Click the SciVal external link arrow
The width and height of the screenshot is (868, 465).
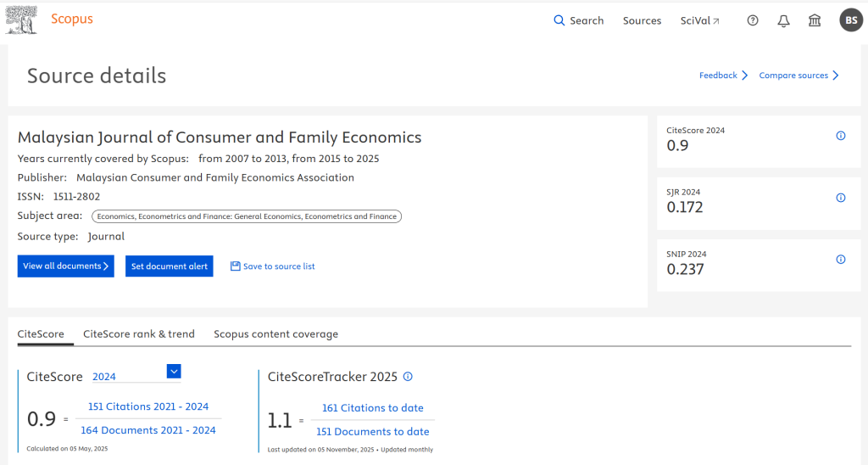(715, 21)
